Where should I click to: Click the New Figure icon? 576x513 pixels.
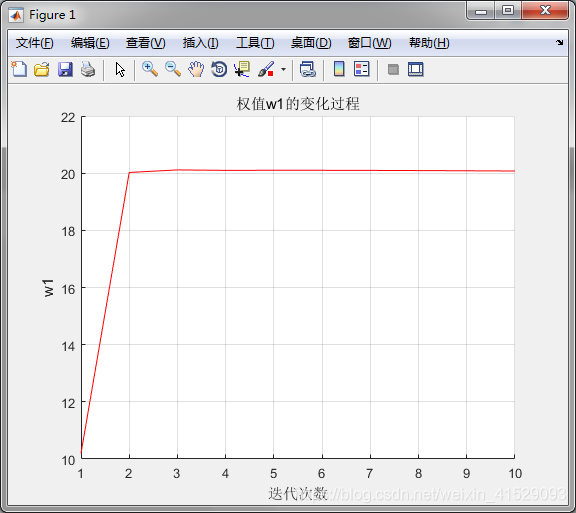click(19, 69)
